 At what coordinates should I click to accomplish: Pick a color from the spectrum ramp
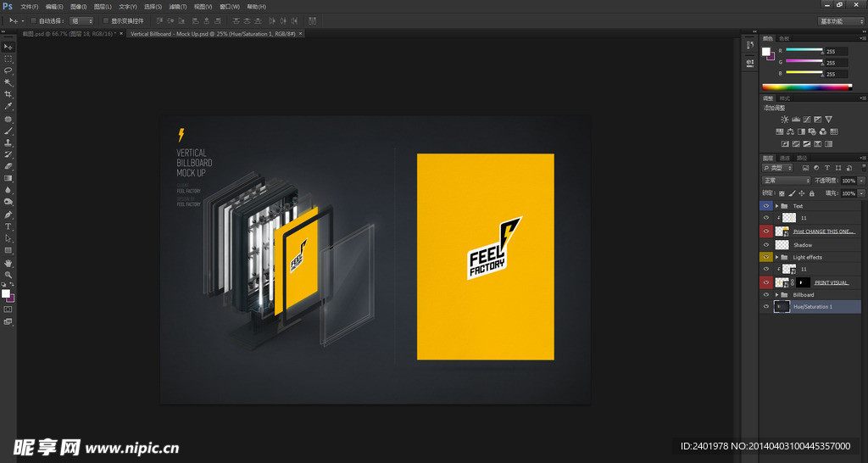806,86
